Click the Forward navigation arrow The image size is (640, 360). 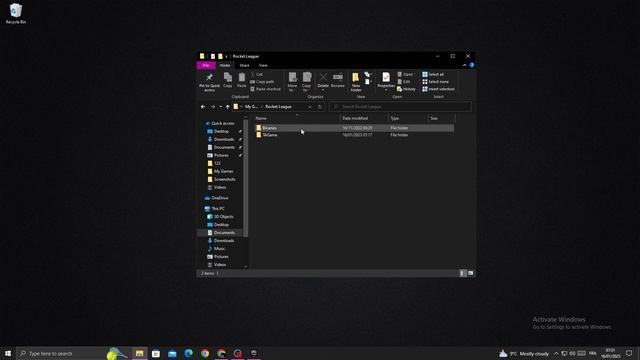pyautogui.click(x=213, y=107)
